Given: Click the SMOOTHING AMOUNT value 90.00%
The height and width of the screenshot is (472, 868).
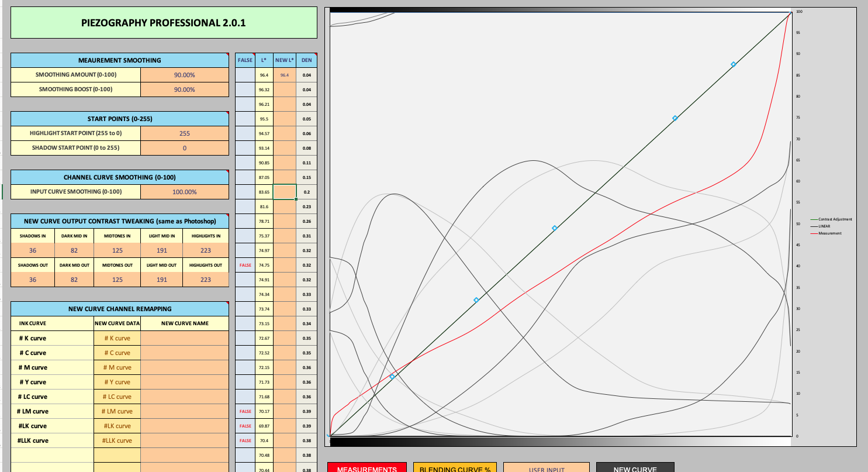Looking at the screenshot, I should click(185, 75).
